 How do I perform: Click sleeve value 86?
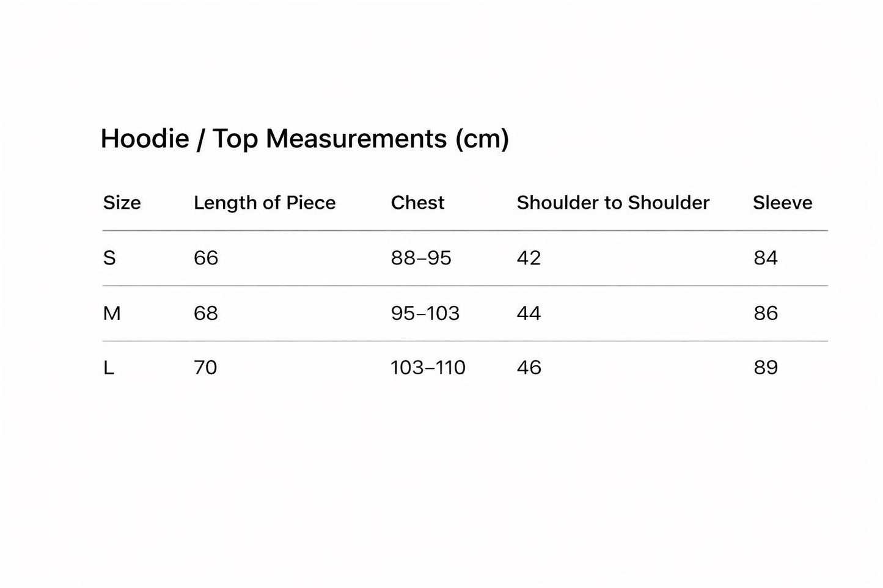point(766,313)
